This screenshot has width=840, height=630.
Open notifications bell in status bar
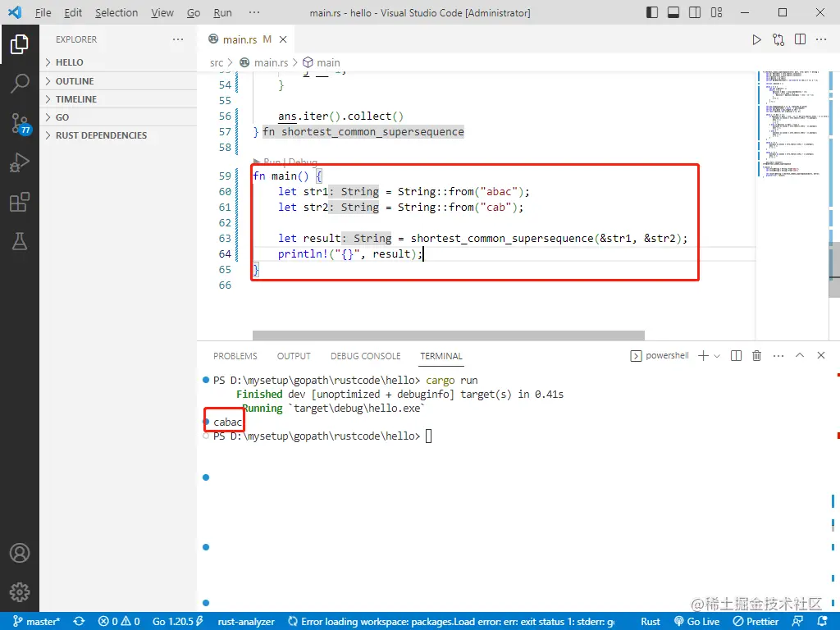coord(823,622)
